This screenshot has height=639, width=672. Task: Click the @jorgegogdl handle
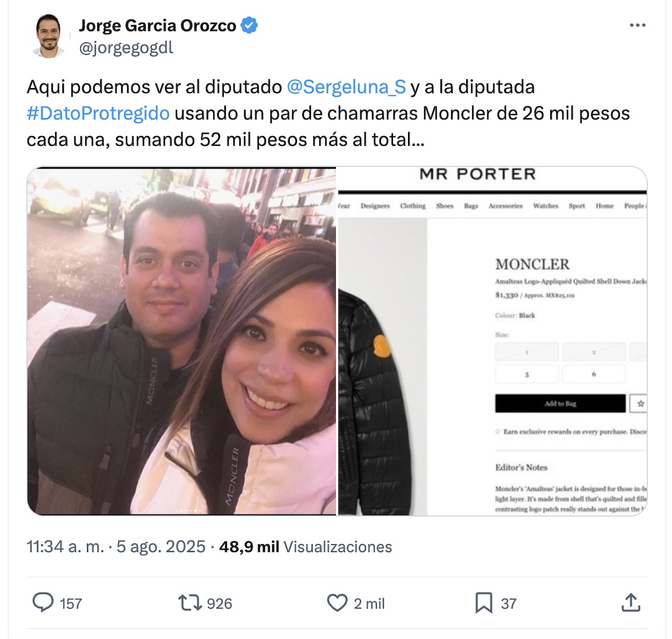126,47
